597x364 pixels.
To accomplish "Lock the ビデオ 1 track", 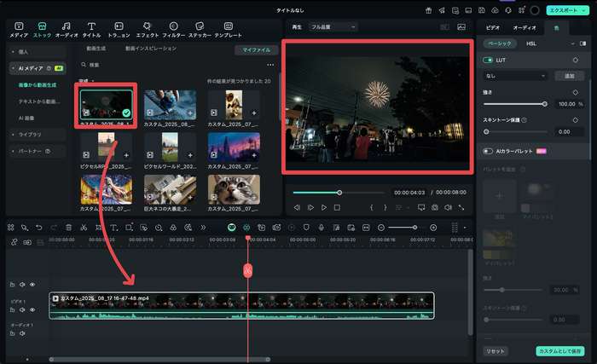I will (x=12, y=310).
